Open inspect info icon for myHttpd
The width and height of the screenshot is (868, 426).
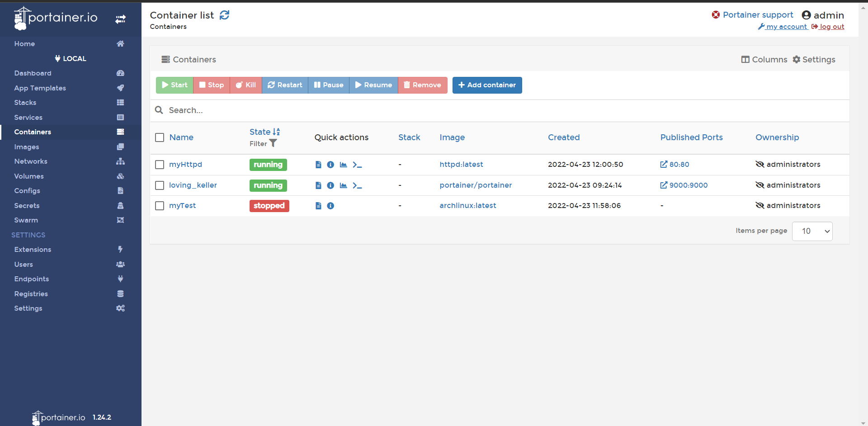[x=330, y=165]
